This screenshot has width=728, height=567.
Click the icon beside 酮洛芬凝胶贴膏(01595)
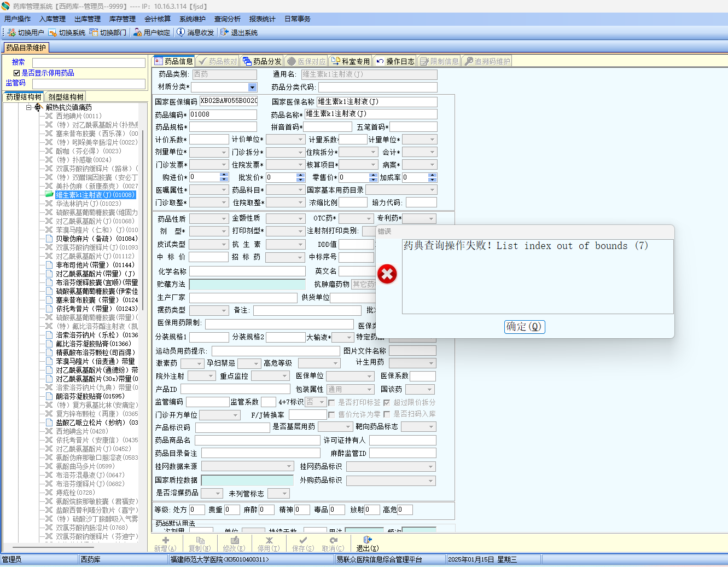(49, 396)
